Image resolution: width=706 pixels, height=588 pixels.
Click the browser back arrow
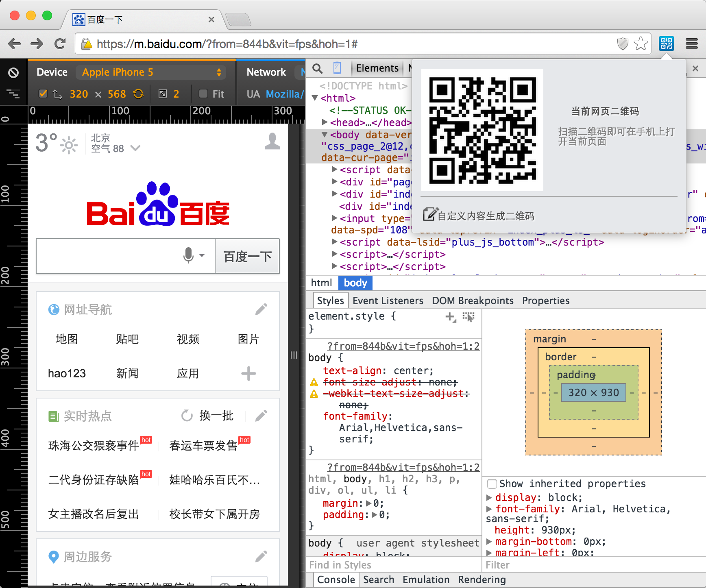coord(14,44)
